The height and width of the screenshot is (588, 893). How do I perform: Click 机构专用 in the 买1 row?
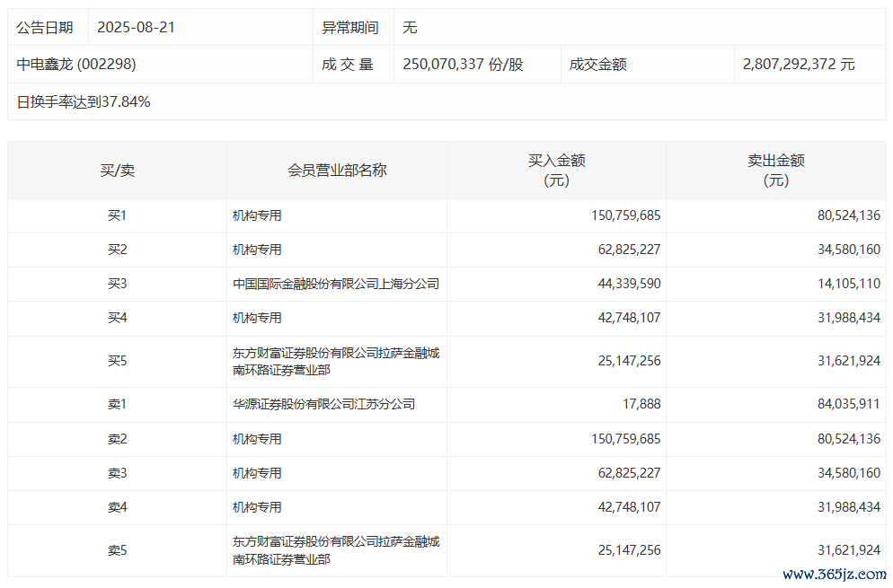tap(257, 215)
